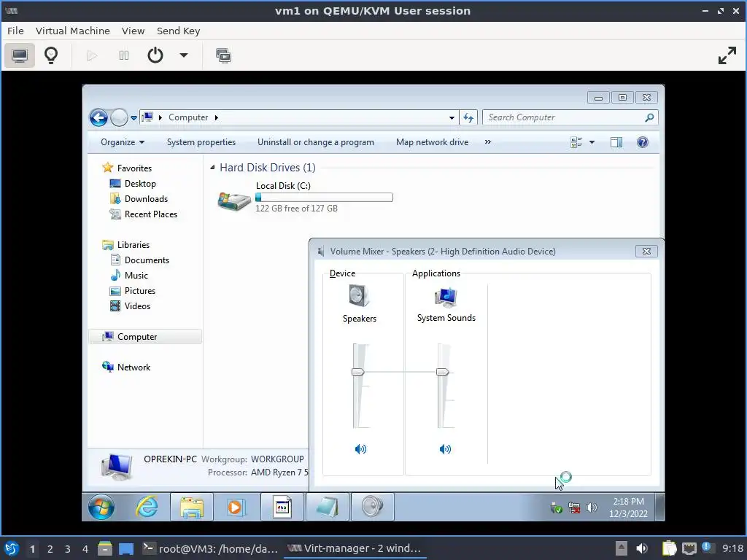This screenshot has width=747, height=560.
Task: Show virtual hardware details lightbulb
Action: 51,55
